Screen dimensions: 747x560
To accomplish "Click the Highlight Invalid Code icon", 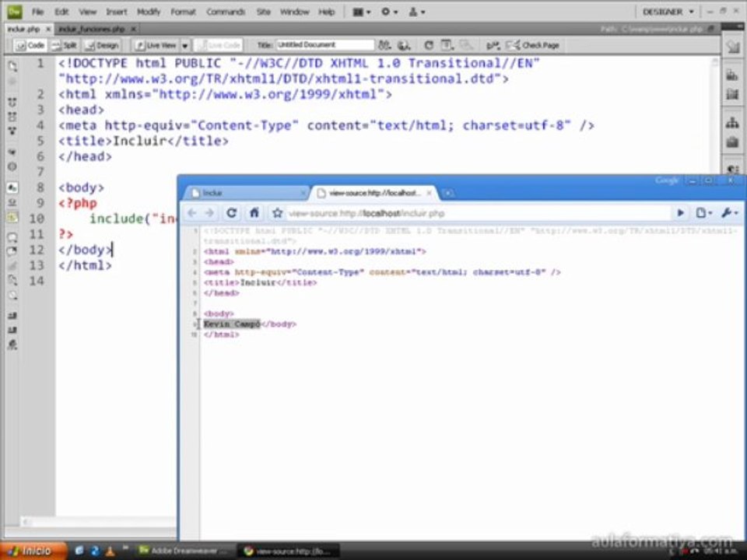I will coord(12,202).
